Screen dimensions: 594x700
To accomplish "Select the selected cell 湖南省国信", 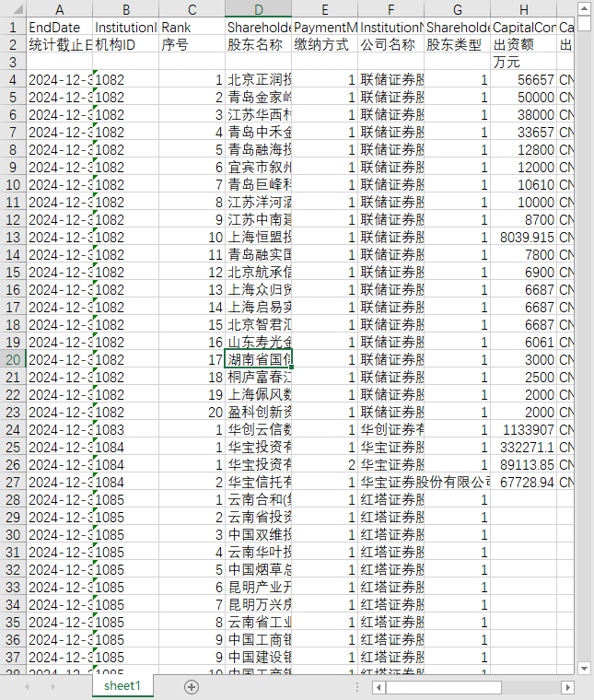I will [259, 359].
